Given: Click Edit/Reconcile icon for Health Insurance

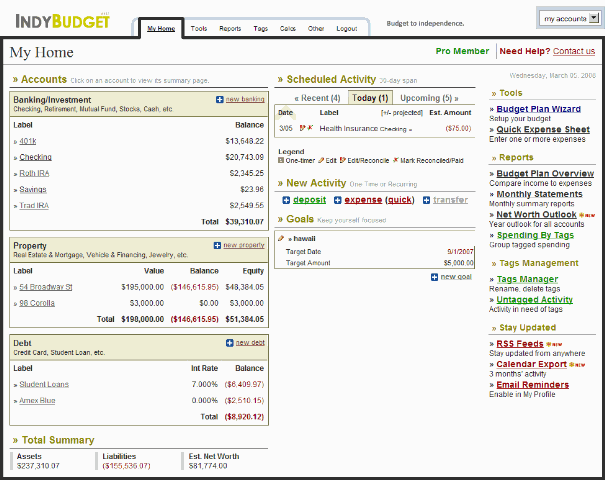Looking at the screenshot, I should (x=301, y=128).
